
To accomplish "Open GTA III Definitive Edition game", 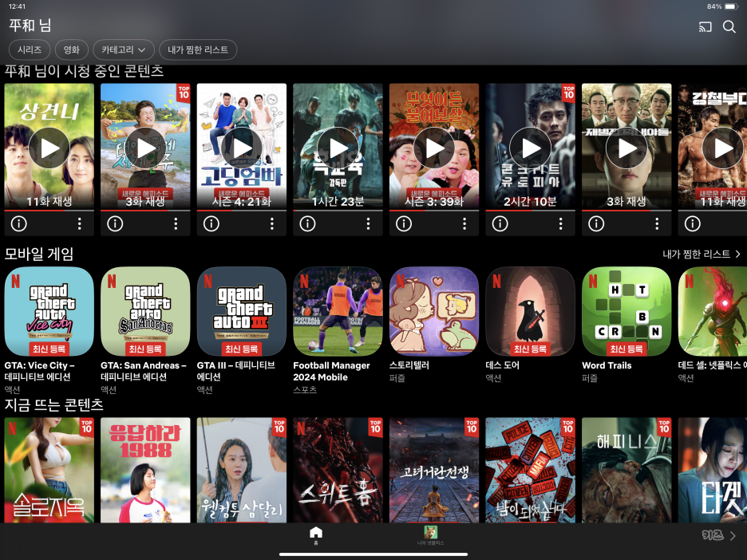I will coord(242,311).
